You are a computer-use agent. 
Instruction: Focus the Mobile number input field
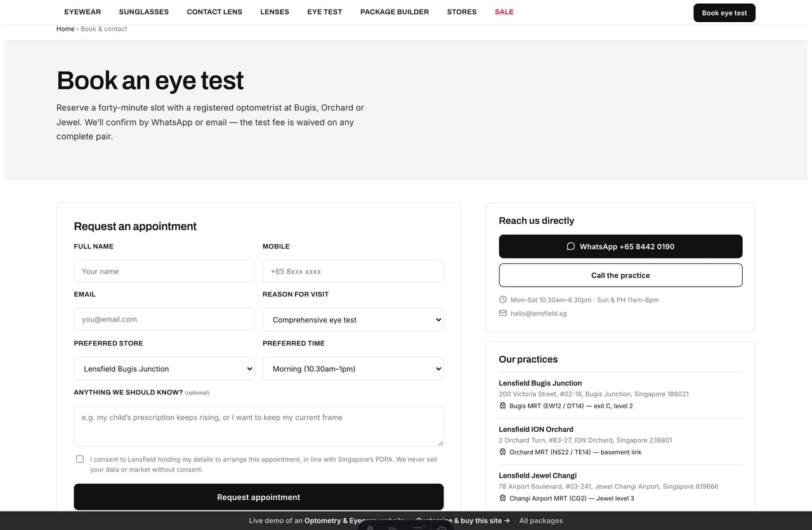click(353, 271)
